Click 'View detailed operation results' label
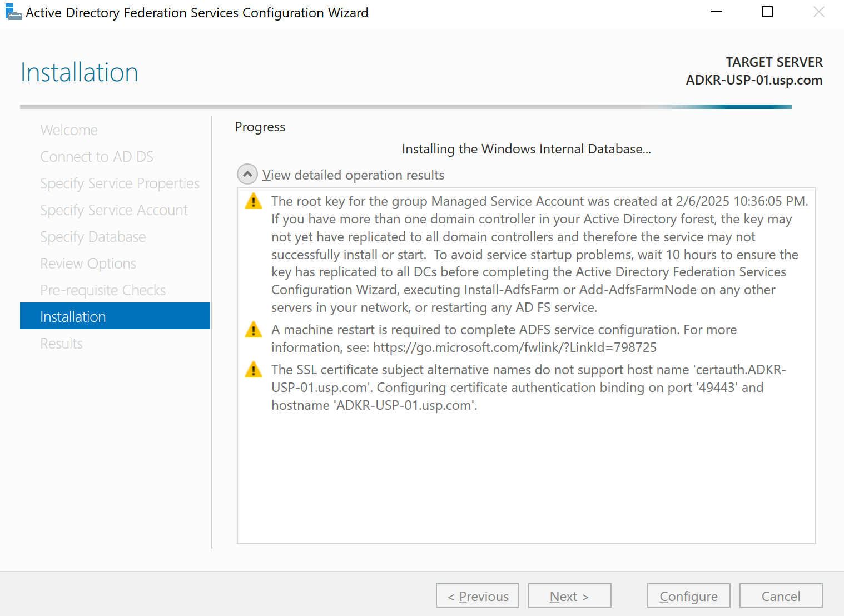844x616 pixels. tap(354, 175)
